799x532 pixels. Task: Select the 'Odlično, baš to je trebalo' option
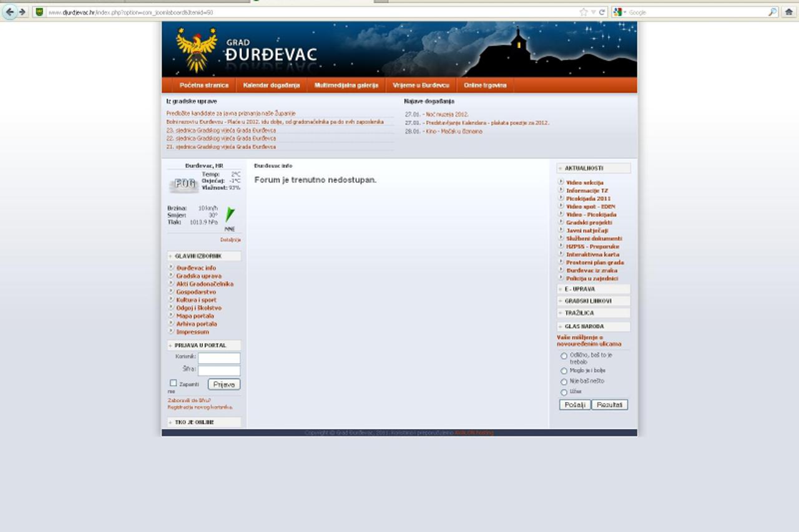pos(564,356)
